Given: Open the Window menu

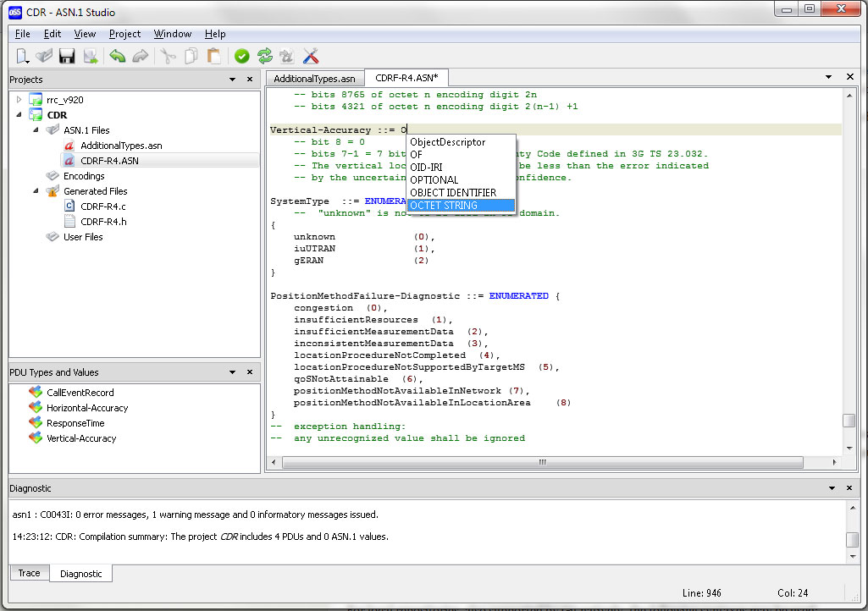Looking at the screenshot, I should click(x=173, y=34).
